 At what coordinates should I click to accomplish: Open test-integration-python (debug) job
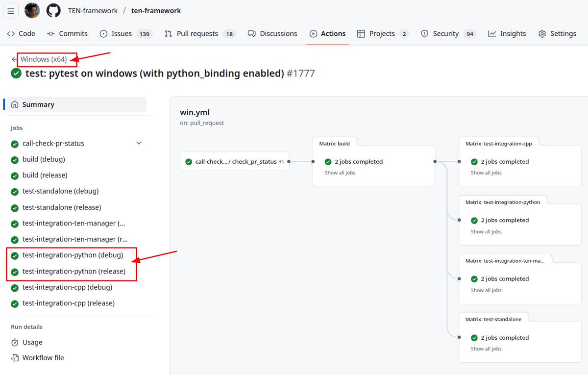(73, 255)
